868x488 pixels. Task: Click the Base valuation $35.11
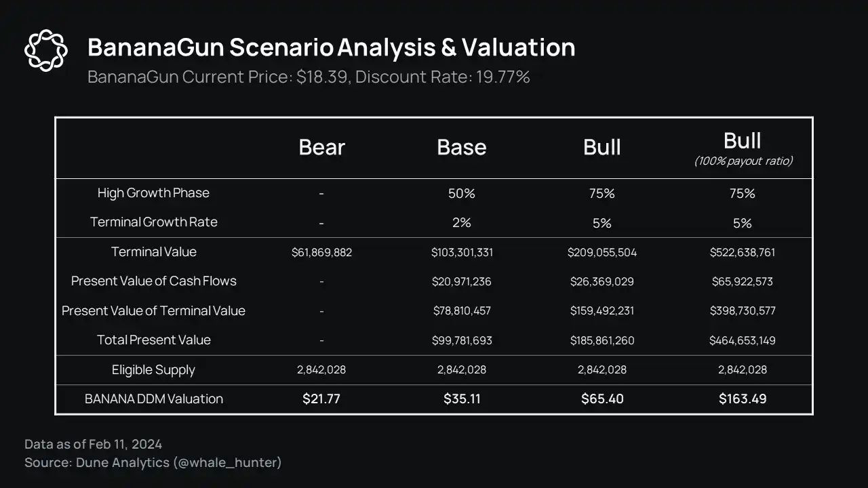[x=462, y=399]
